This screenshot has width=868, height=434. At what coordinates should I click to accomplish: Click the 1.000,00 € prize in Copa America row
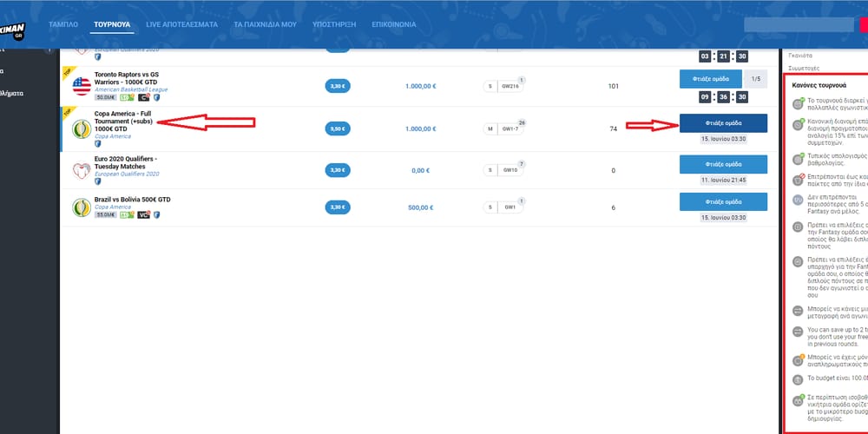[x=421, y=129]
